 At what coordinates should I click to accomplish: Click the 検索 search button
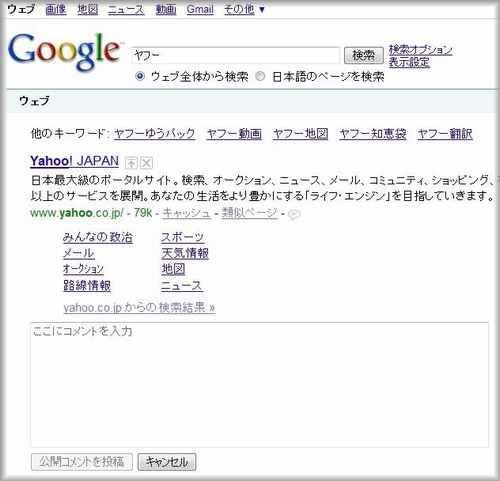click(x=364, y=55)
